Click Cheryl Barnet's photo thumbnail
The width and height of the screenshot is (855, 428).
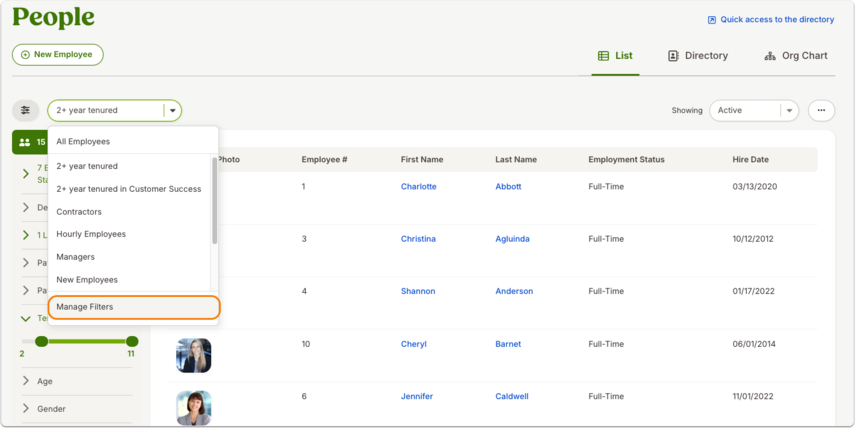(x=194, y=355)
